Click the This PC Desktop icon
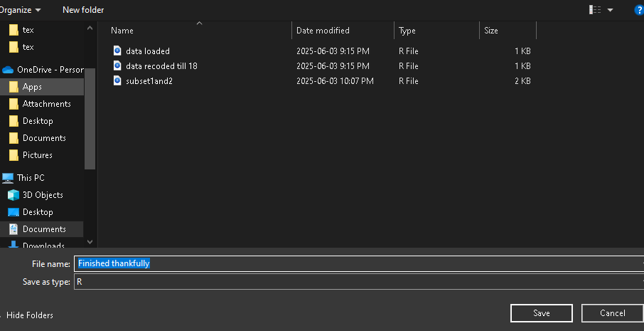This screenshot has width=644, height=331. tap(14, 212)
